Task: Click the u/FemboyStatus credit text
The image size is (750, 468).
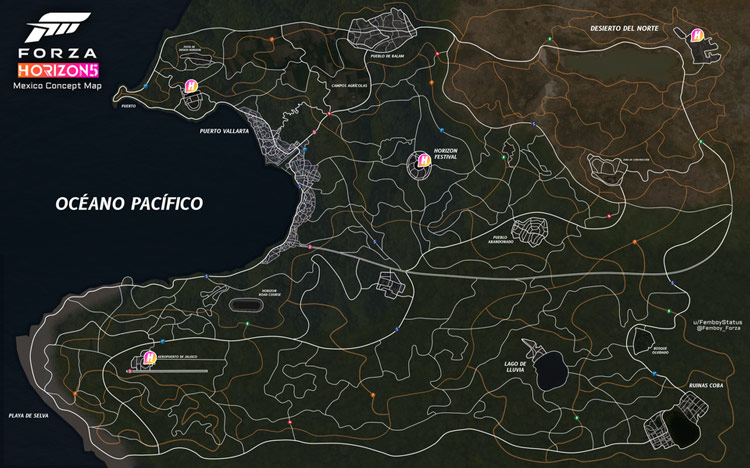Action: pos(717,323)
